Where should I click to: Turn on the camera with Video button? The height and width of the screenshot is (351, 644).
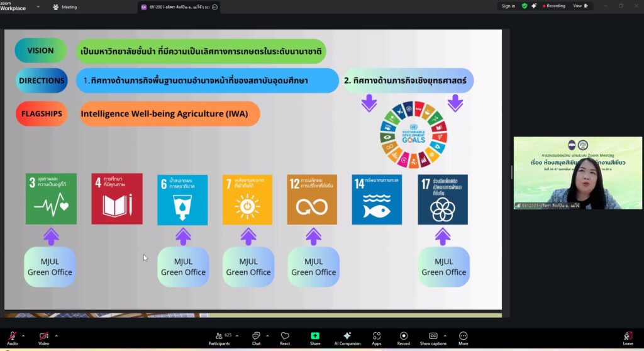pyautogui.click(x=44, y=337)
